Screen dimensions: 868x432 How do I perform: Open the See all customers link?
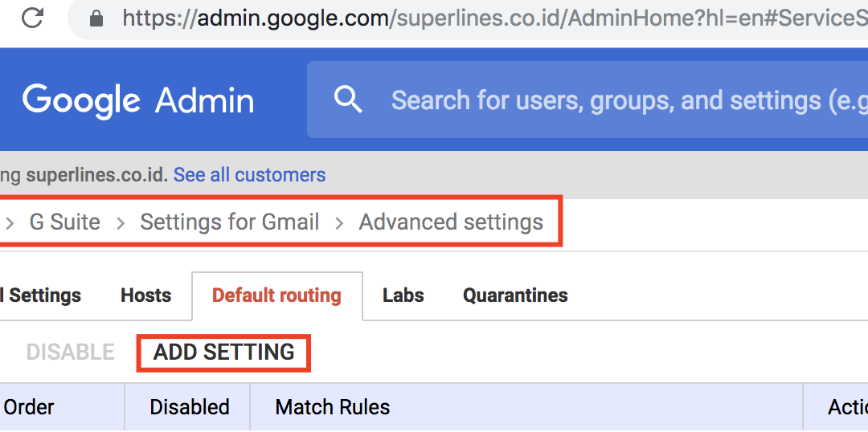(250, 175)
